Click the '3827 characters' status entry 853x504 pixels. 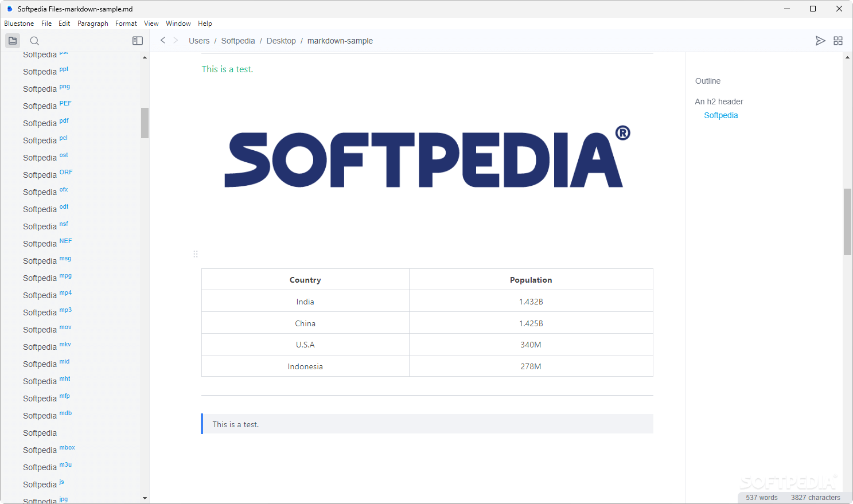coord(816,498)
